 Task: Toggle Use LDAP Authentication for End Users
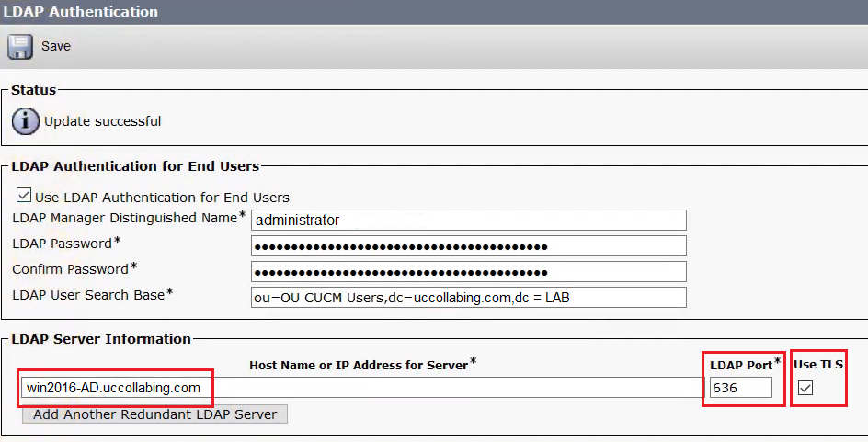(x=24, y=196)
